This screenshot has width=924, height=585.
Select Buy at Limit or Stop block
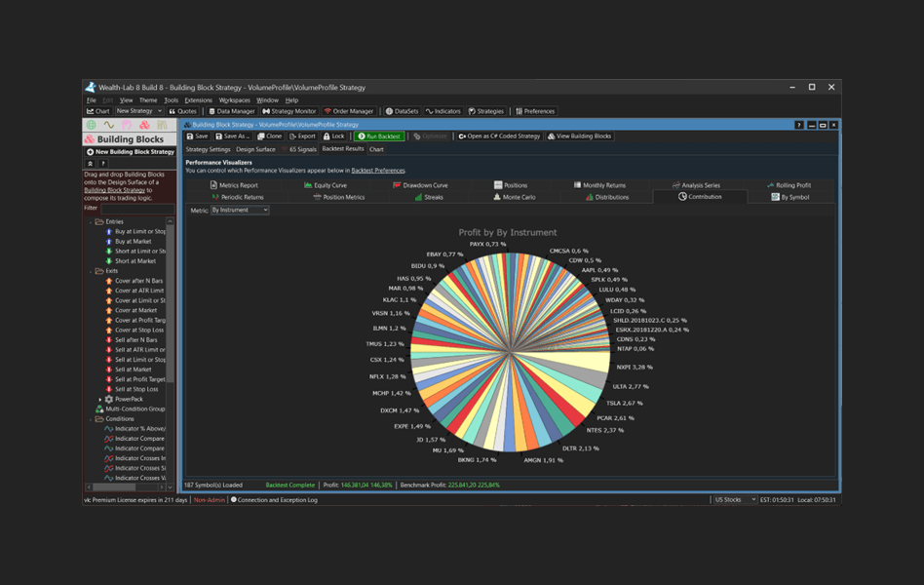(135, 232)
